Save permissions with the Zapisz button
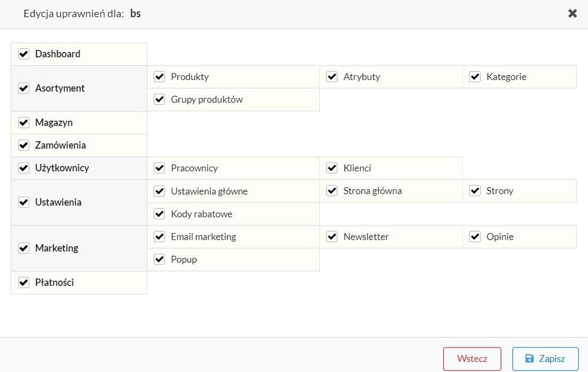The width and height of the screenshot is (588, 372). coord(545,359)
